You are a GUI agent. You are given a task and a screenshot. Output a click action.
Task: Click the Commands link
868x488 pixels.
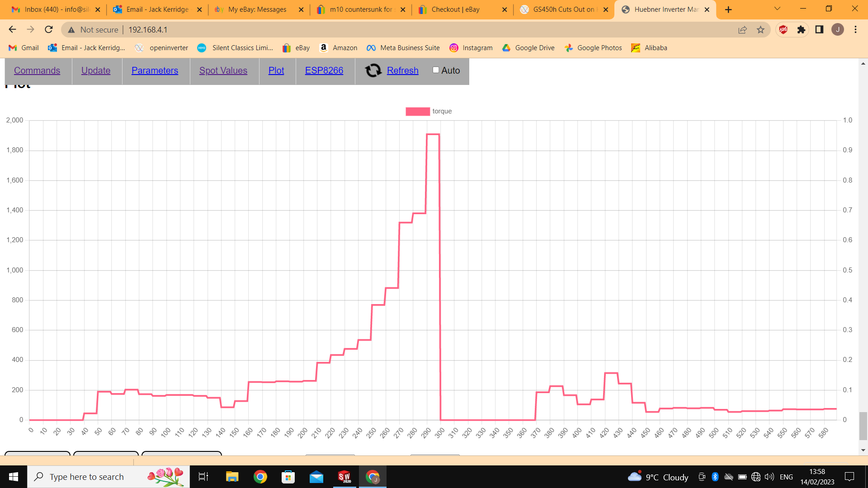tap(37, 70)
